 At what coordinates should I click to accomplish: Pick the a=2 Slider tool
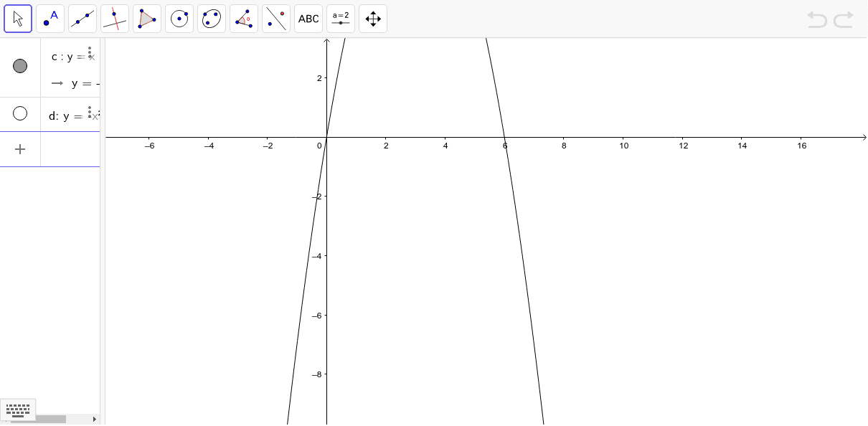(x=341, y=19)
